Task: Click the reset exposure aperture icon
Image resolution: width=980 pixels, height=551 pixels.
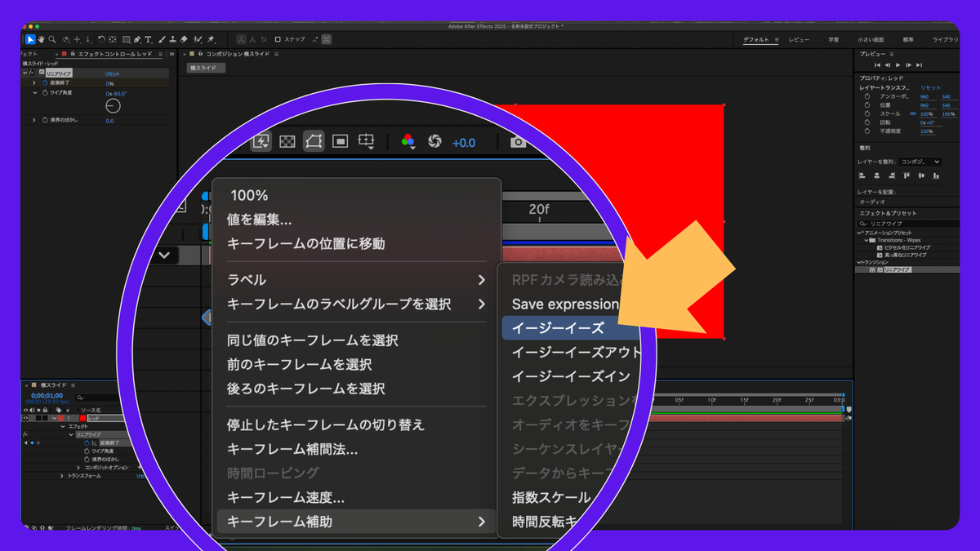Action: (x=434, y=141)
